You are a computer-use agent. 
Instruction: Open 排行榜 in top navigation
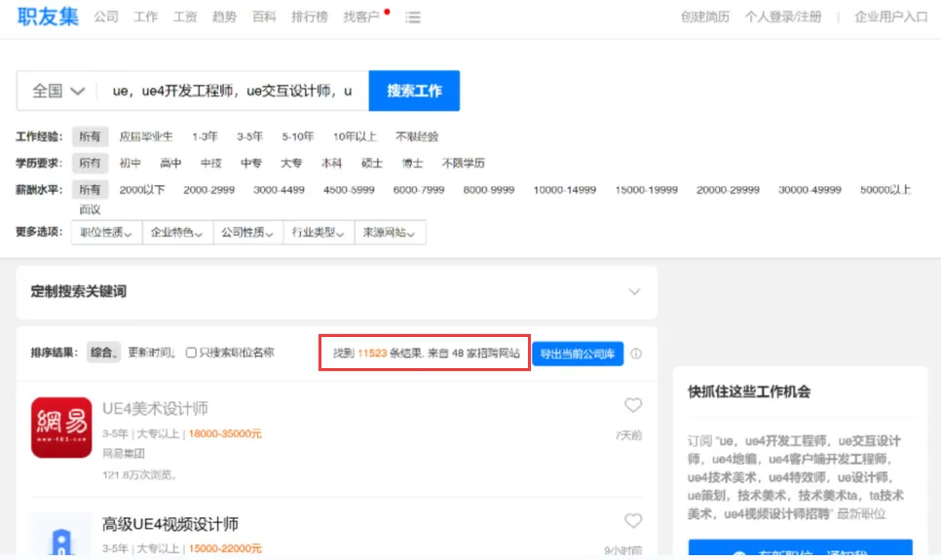[311, 18]
